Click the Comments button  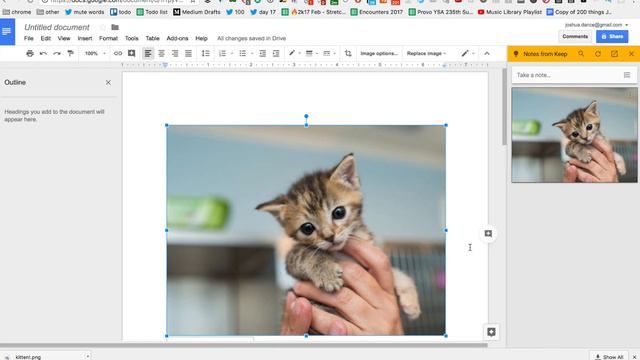pyautogui.click(x=575, y=36)
